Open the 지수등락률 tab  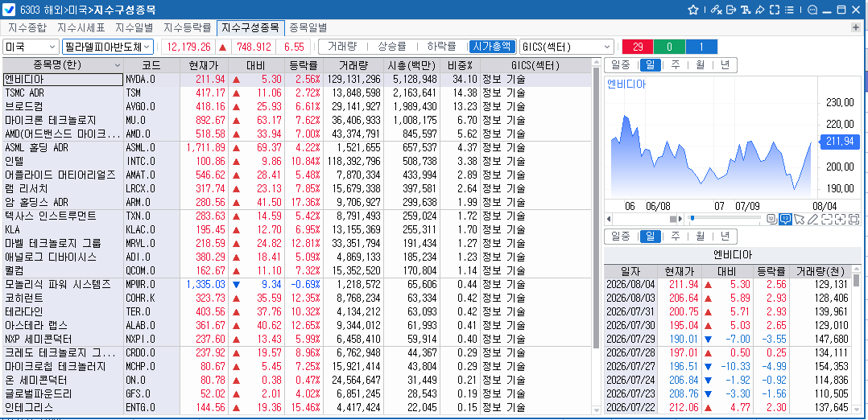tap(187, 27)
